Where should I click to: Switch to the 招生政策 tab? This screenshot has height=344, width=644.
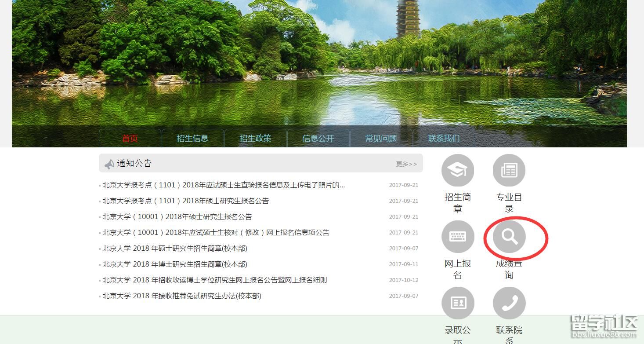[255, 139]
